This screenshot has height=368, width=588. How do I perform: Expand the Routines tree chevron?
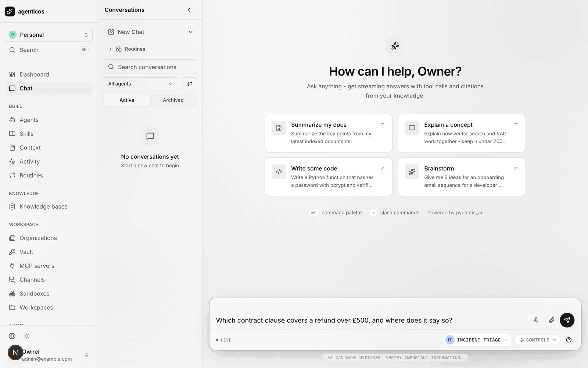point(110,49)
